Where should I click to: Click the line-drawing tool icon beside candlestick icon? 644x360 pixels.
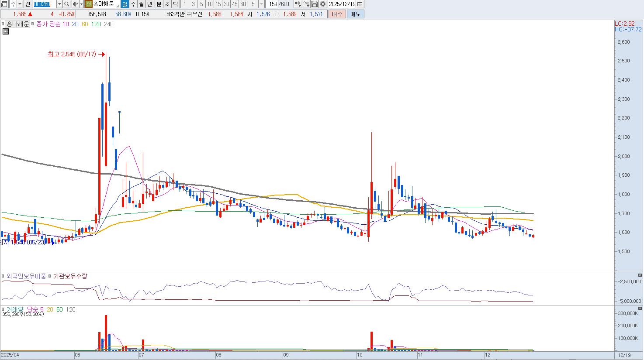tap(306, 4)
